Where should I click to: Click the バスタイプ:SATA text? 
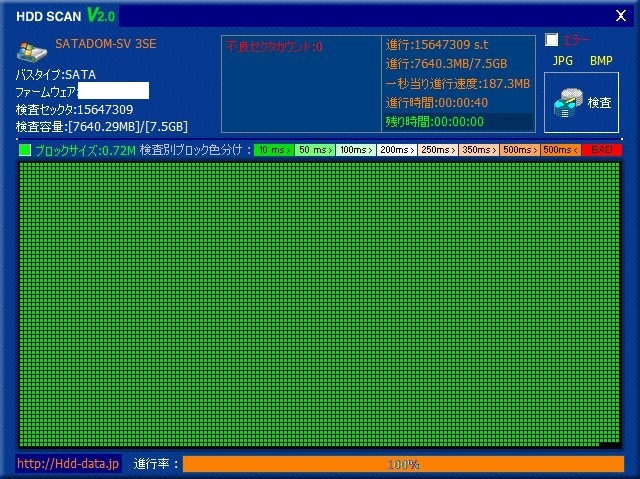click(x=56, y=75)
